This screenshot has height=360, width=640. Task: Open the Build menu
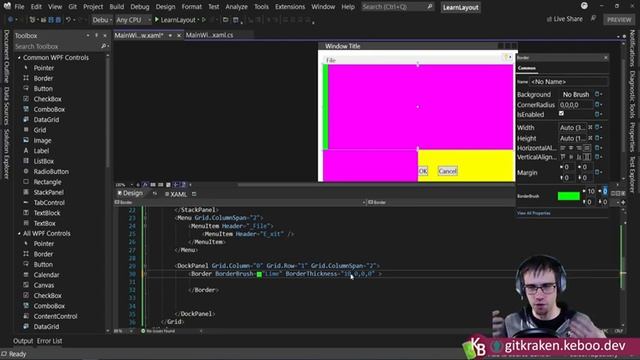(x=116, y=7)
